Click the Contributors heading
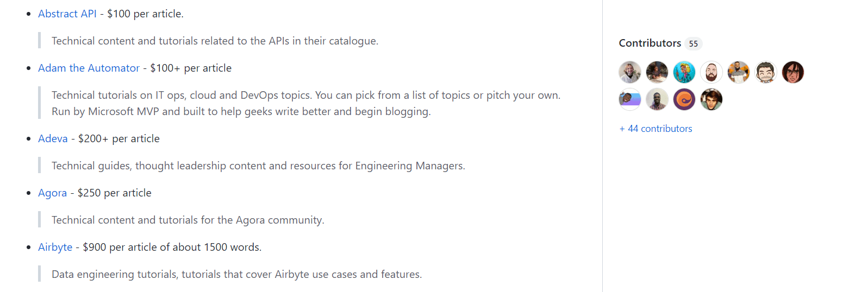 [x=650, y=43]
